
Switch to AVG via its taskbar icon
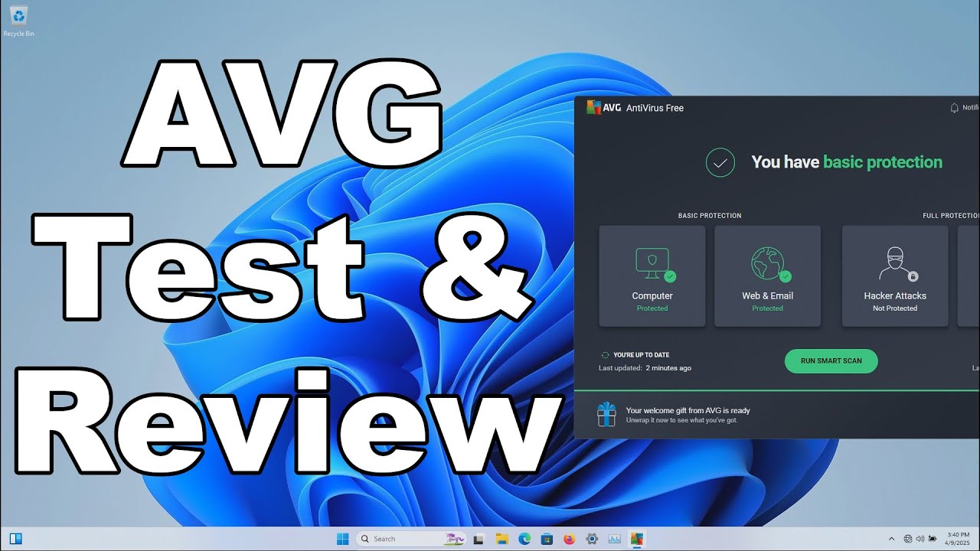click(x=636, y=539)
